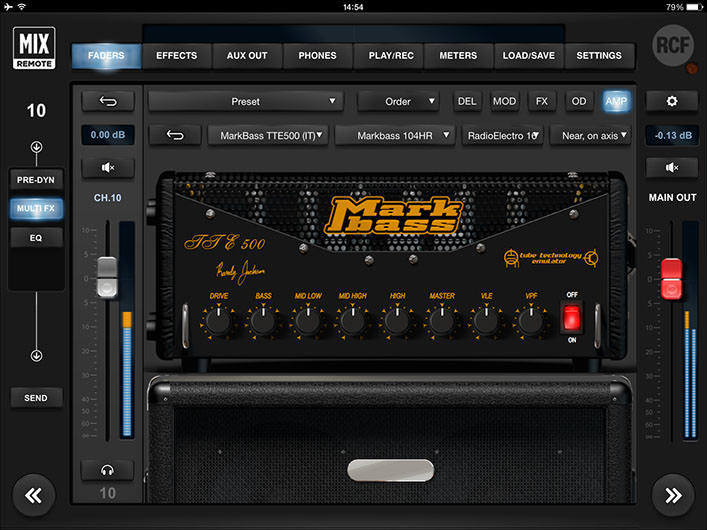This screenshot has width=707, height=530.
Task: Flip the red amp power switch
Action: click(571, 317)
